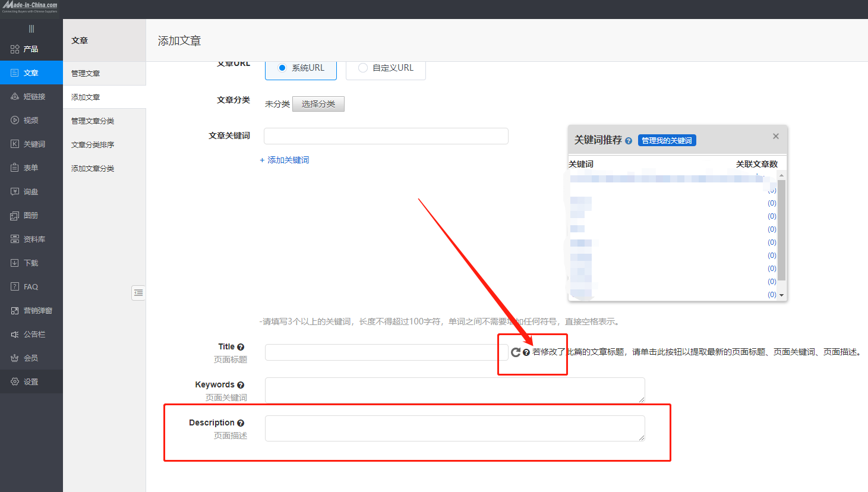Click 选择分类 to choose article category
The height and width of the screenshot is (492, 868).
coord(318,104)
